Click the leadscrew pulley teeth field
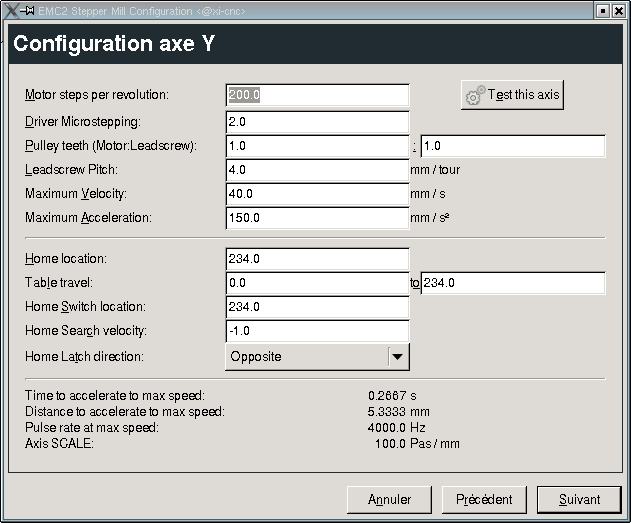 tap(513, 146)
